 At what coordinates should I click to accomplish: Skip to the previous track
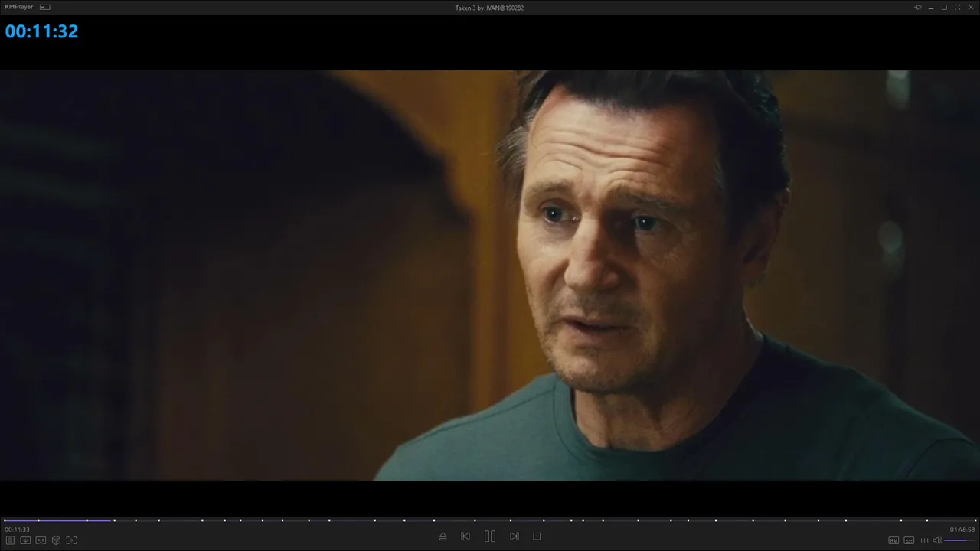465,536
